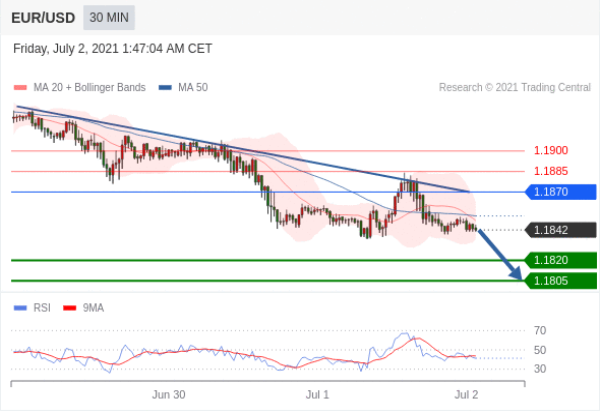The width and height of the screenshot is (600, 411).
Task: Click the Jul 2 date axis label
Action: coord(466,395)
